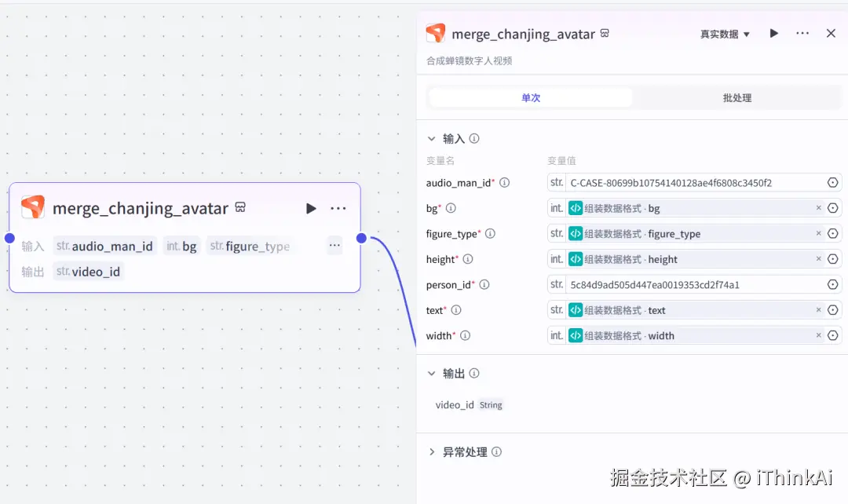This screenshot has height=504, width=848.
Task: Run merge_chanjing_avatar via the canvas play button
Action: tap(310, 208)
